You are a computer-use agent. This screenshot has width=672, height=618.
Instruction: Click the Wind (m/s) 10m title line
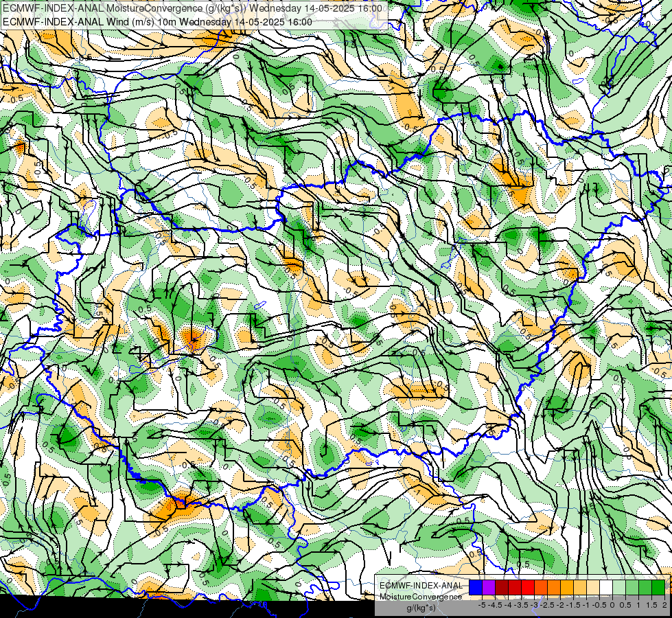157,22
